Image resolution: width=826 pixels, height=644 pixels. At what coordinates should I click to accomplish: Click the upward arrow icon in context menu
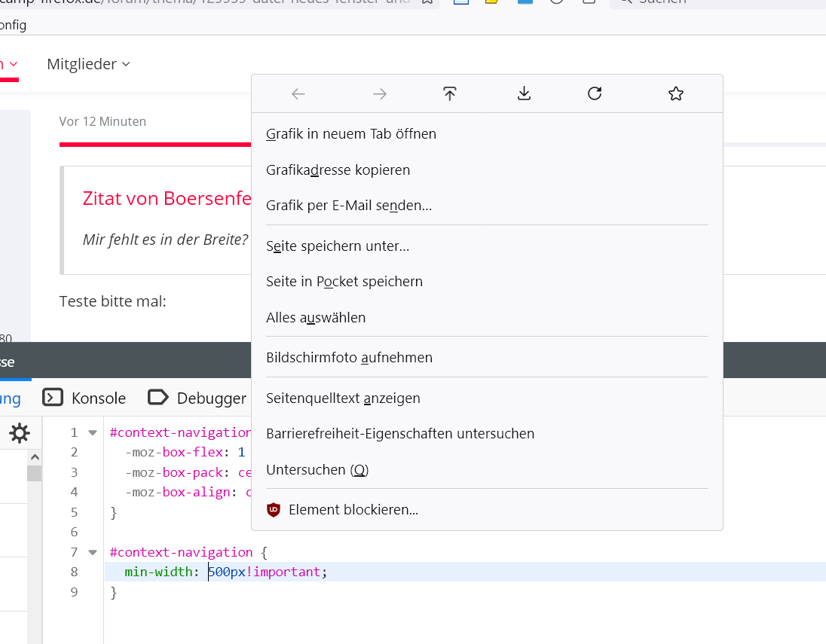coord(450,94)
